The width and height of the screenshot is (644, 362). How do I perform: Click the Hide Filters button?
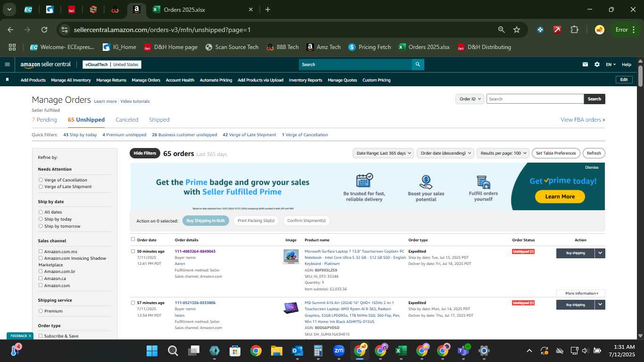pos(145,153)
